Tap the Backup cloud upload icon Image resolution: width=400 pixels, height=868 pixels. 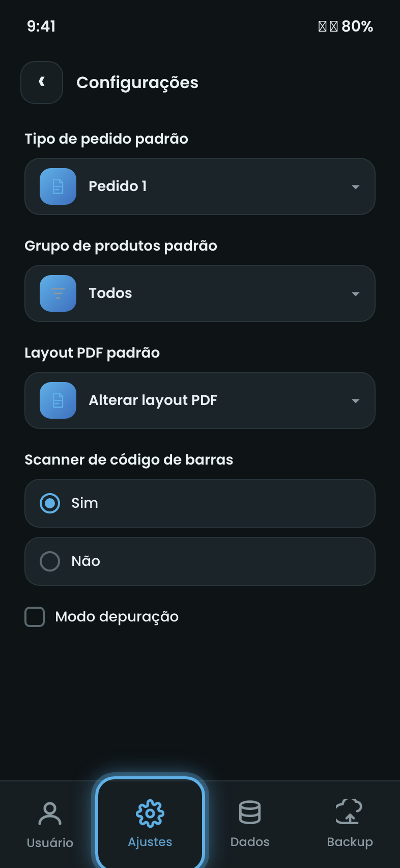pos(349,811)
